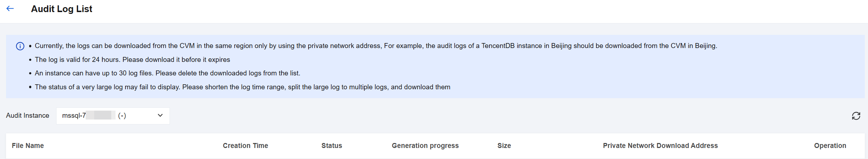The width and height of the screenshot is (868, 159).
Task: Click the refresh icon above the table
Action: click(x=856, y=116)
